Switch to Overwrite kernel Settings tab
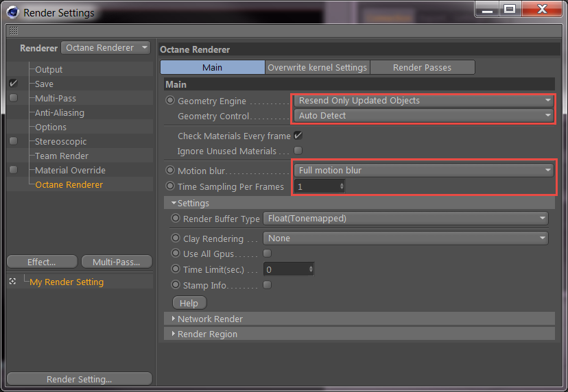The width and height of the screenshot is (568, 392). point(318,67)
